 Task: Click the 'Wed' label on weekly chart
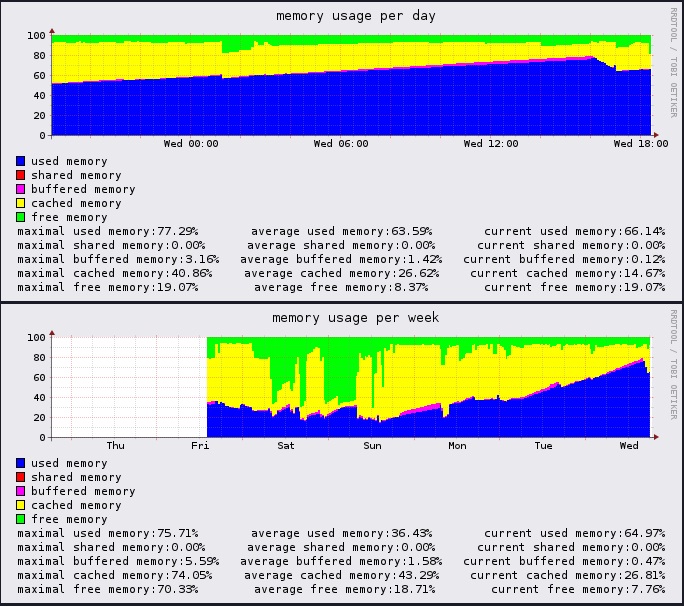629,445
